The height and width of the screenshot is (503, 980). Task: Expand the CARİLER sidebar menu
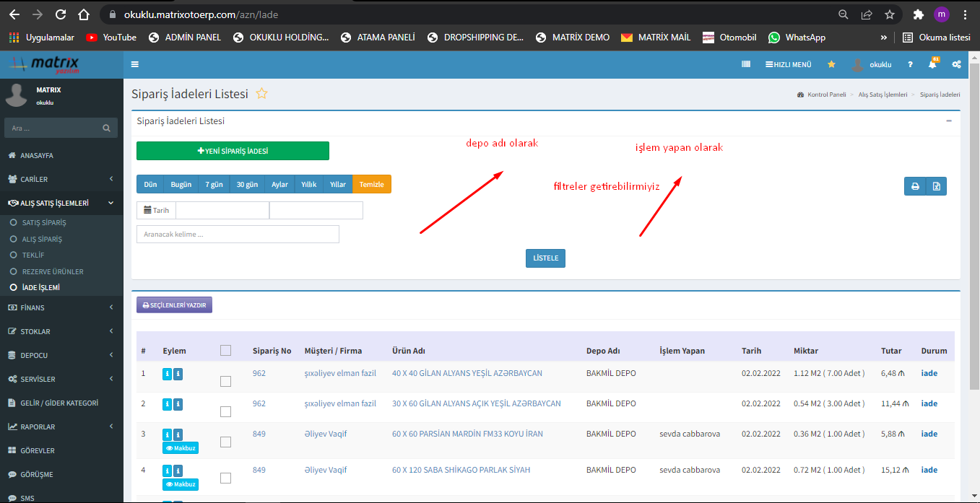(61, 179)
